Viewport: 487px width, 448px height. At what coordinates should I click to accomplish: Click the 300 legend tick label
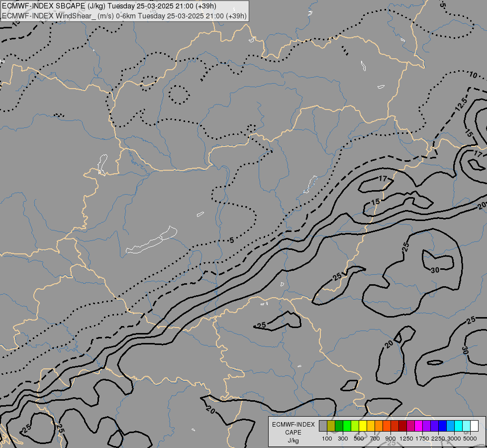click(x=343, y=439)
